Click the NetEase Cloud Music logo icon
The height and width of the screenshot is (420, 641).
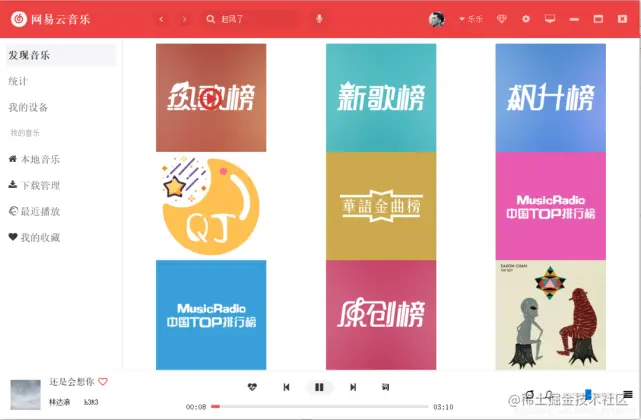(18, 19)
